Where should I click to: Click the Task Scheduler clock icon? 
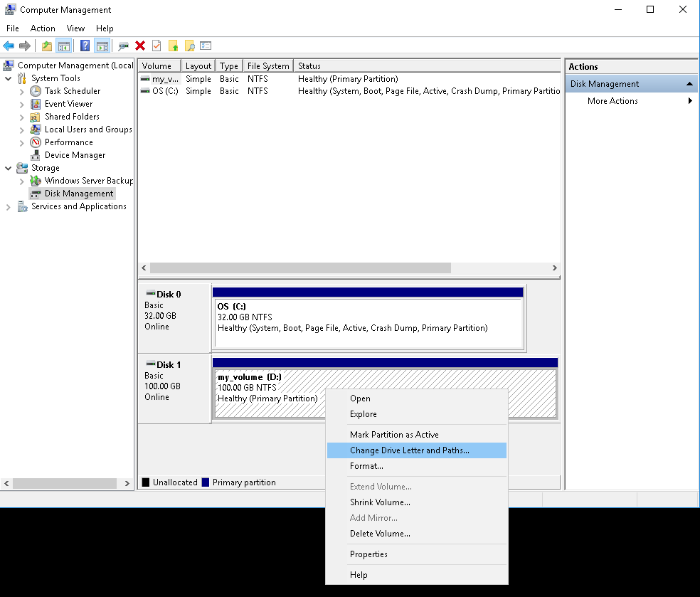click(36, 91)
